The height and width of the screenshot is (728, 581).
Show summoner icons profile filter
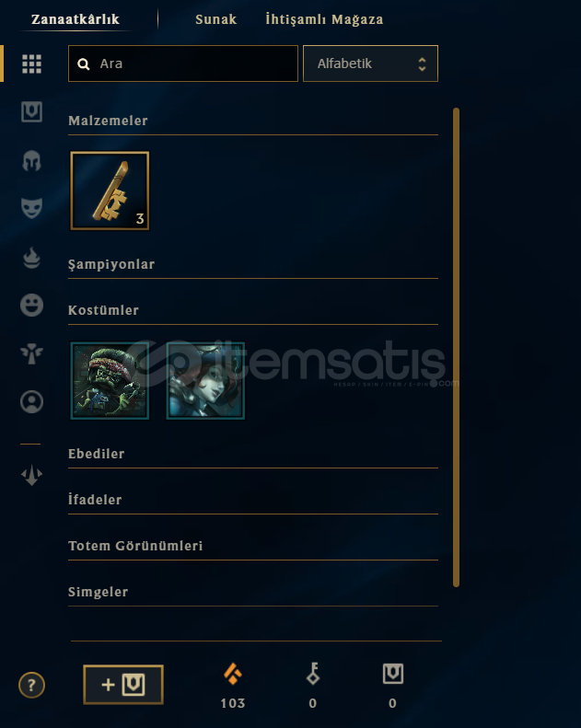31,401
